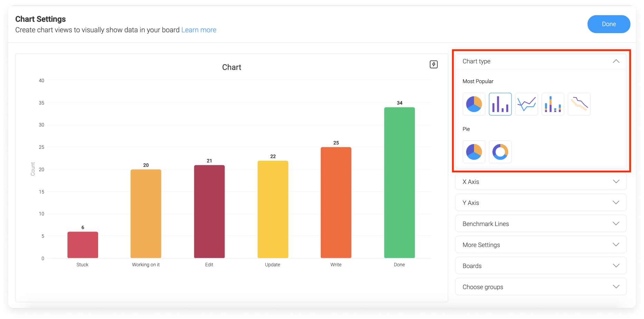Select the area chart type icon
Image resolution: width=644 pixels, height=319 pixels.
coord(579,104)
